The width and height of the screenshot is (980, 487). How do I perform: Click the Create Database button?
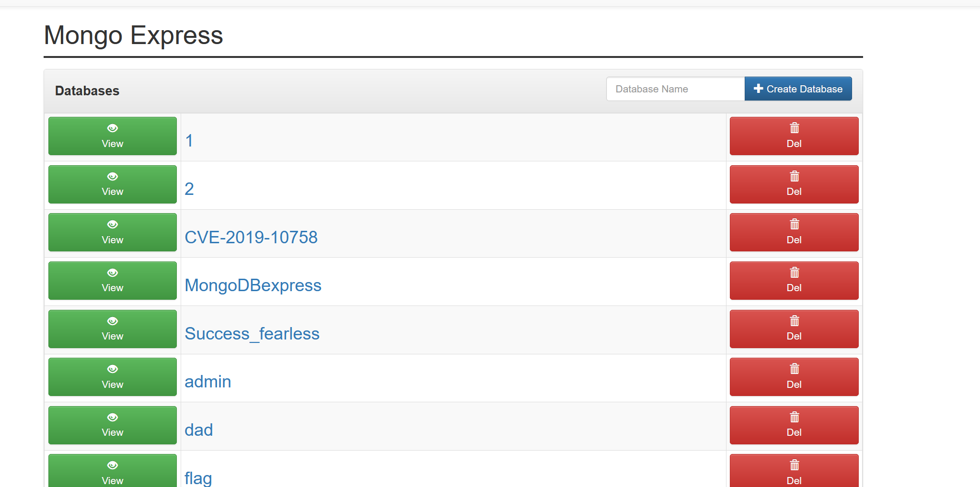(798, 89)
